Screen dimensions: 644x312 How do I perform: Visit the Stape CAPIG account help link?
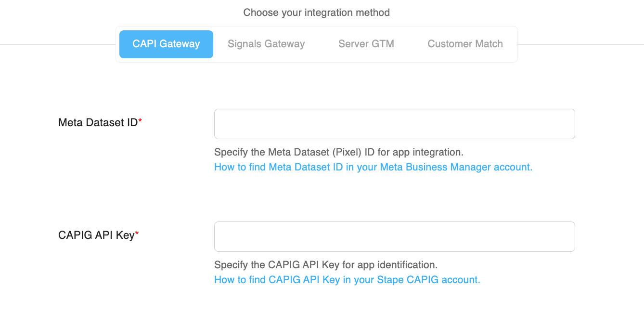pos(347,280)
